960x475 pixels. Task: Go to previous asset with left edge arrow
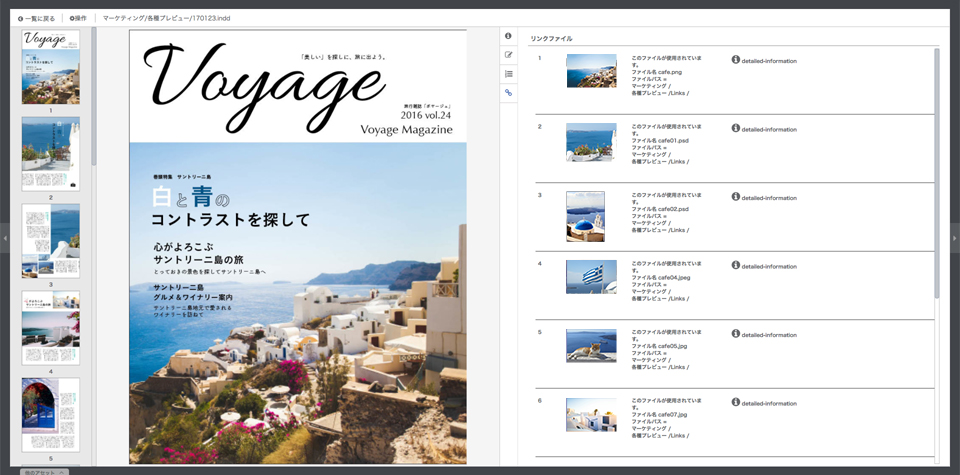[4, 238]
